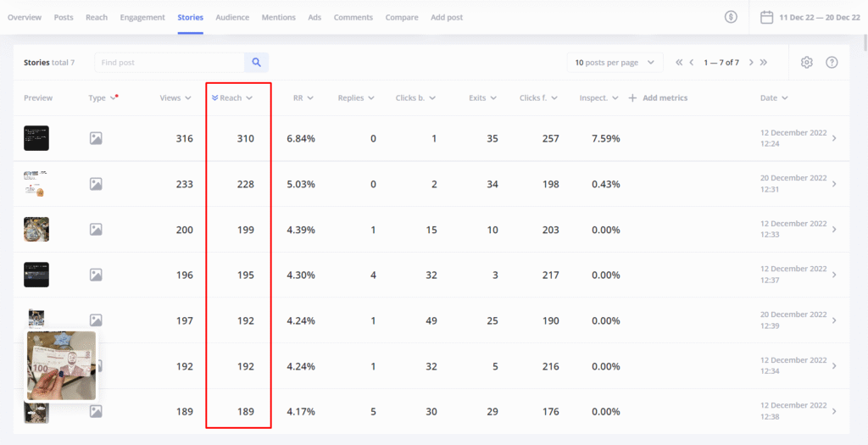Viewport: 868px width, 445px height.
Task: Click the help question mark icon
Action: (832, 63)
